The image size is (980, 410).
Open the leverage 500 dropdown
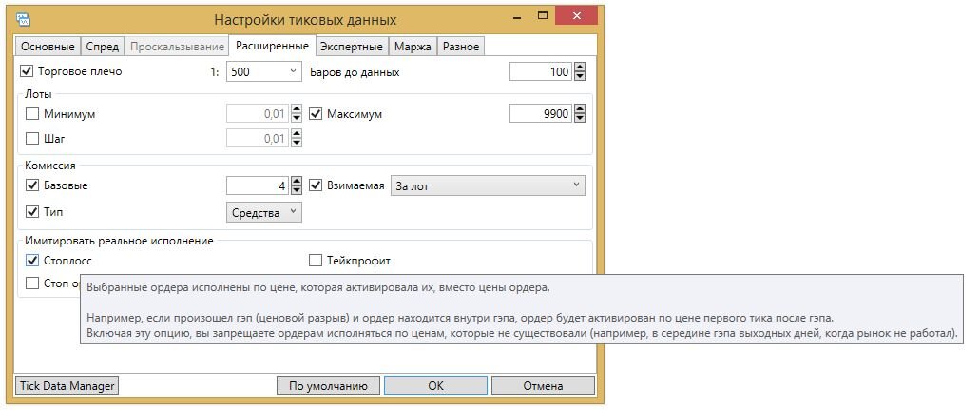click(263, 72)
